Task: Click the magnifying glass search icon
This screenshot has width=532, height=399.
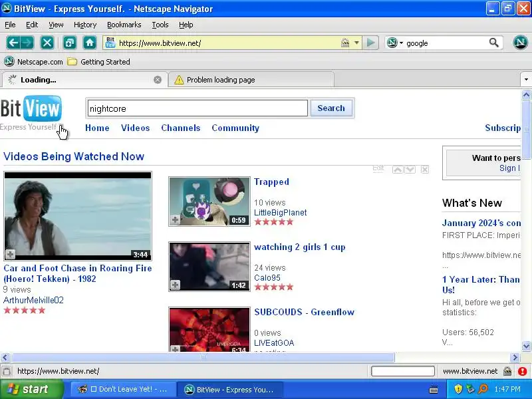Action: [494, 43]
